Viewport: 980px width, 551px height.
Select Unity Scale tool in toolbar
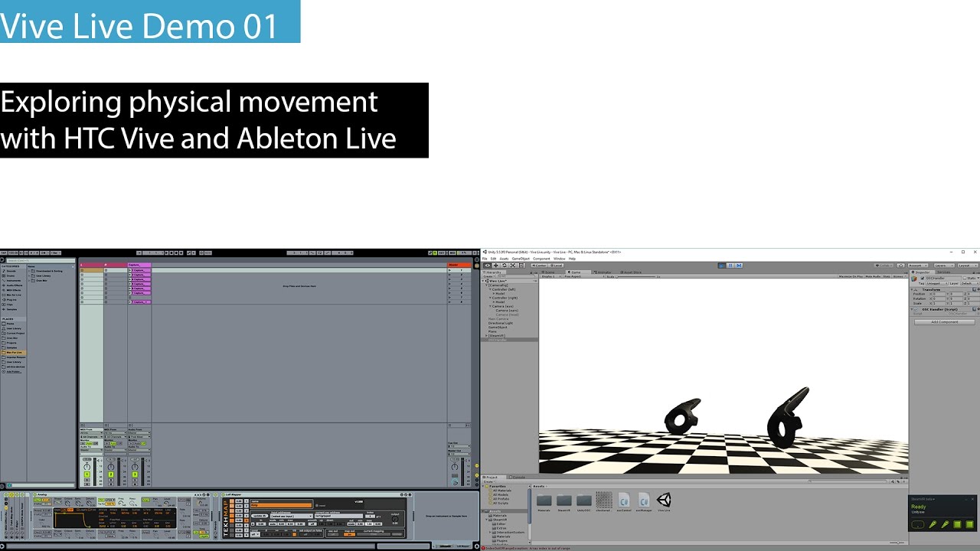tap(512, 266)
